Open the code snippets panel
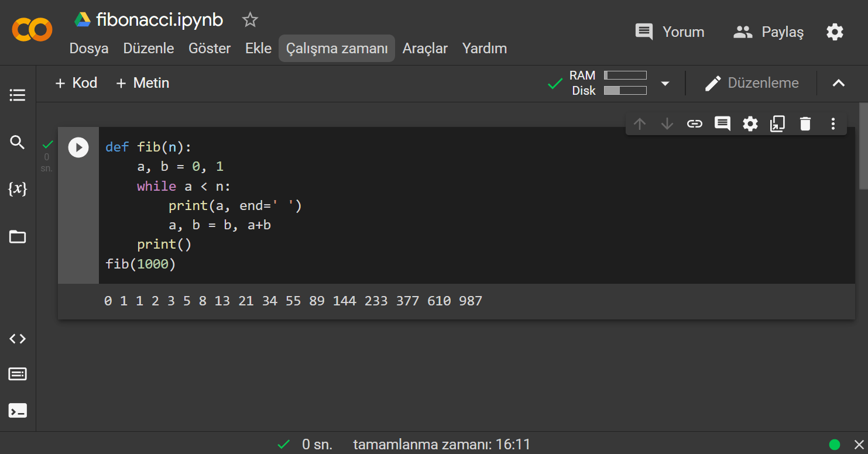868x454 pixels. [x=18, y=339]
